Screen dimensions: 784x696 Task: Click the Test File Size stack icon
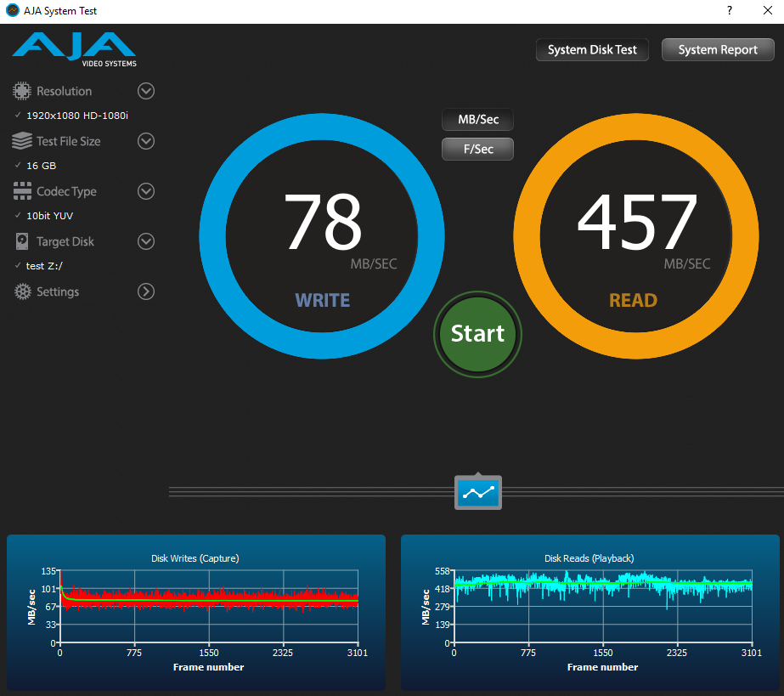click(x=22, y=141)
